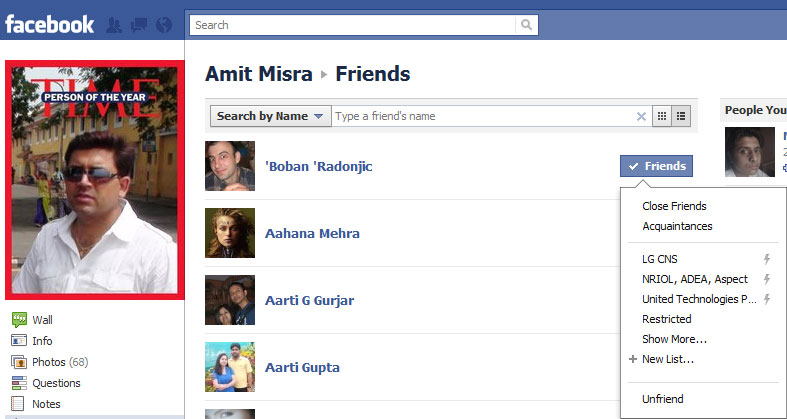Open the Questions link in sidebar
The width and height of the screenshot is (787, 419).
click(x=56, y=383)
